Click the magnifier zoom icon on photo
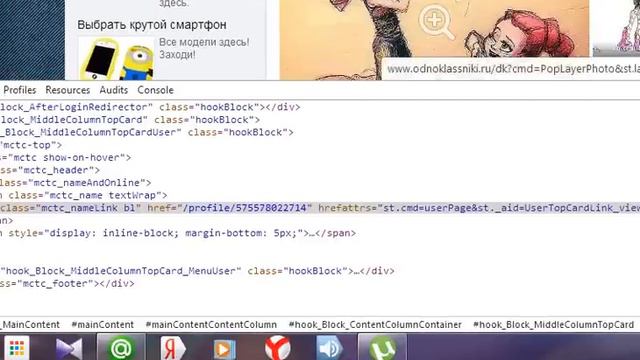Screen dimensions: 640x360 [x=436, y=22]
